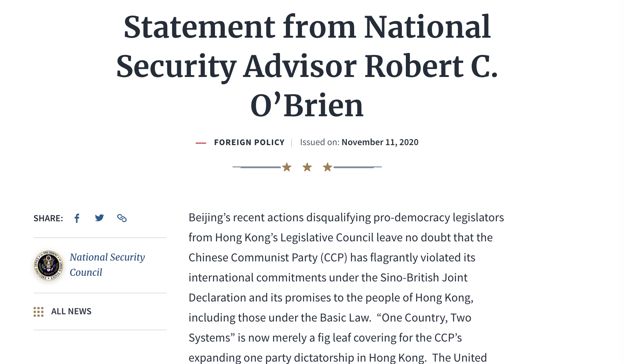Click the middle gold star divider
The width and height of the screenshot is (624, 364).
click(307, 167)
